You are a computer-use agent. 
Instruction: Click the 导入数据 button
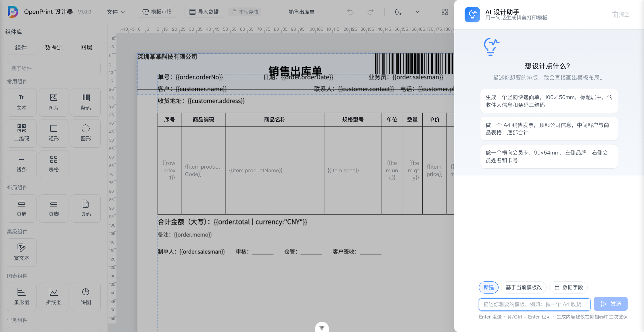[204, 12]
